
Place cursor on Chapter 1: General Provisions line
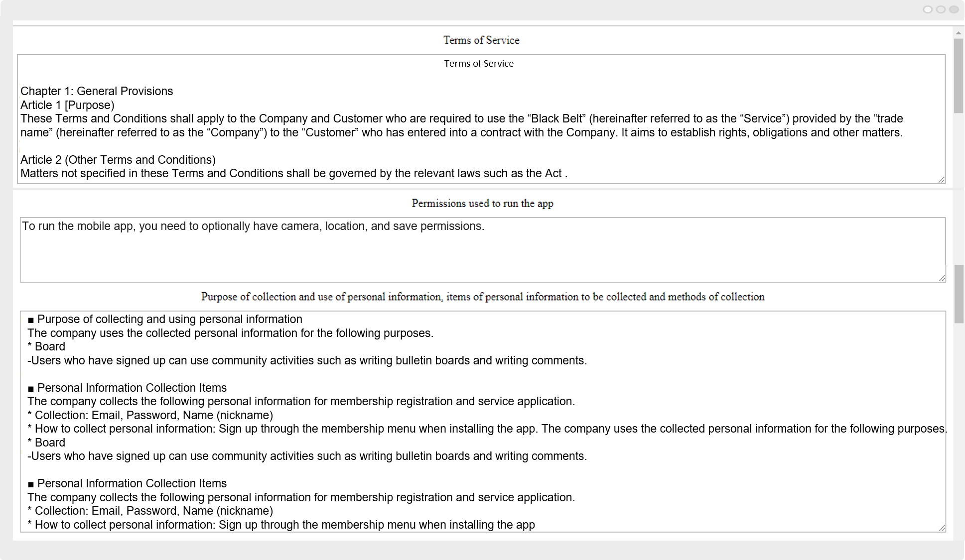(x=97, y=91)
